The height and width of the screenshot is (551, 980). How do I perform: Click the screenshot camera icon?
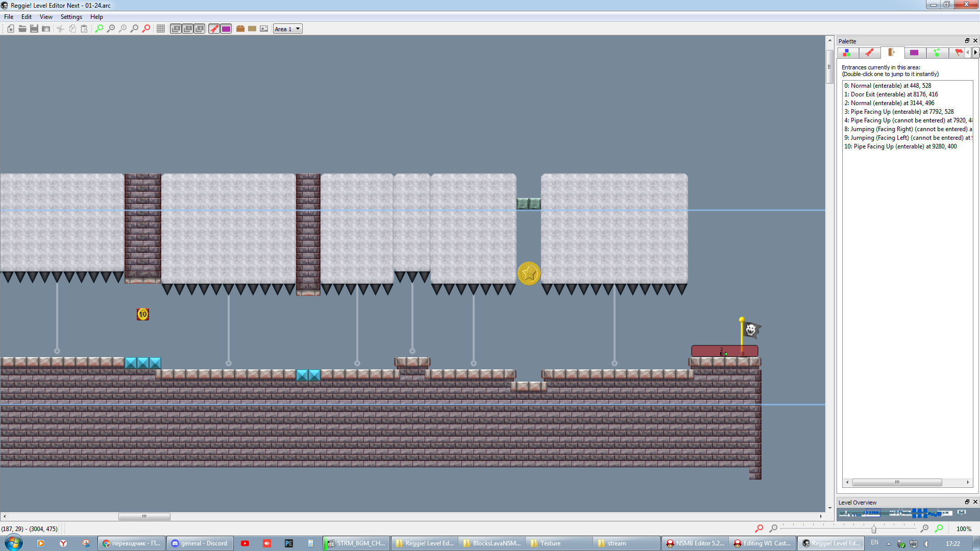click(x=46, y=29)
